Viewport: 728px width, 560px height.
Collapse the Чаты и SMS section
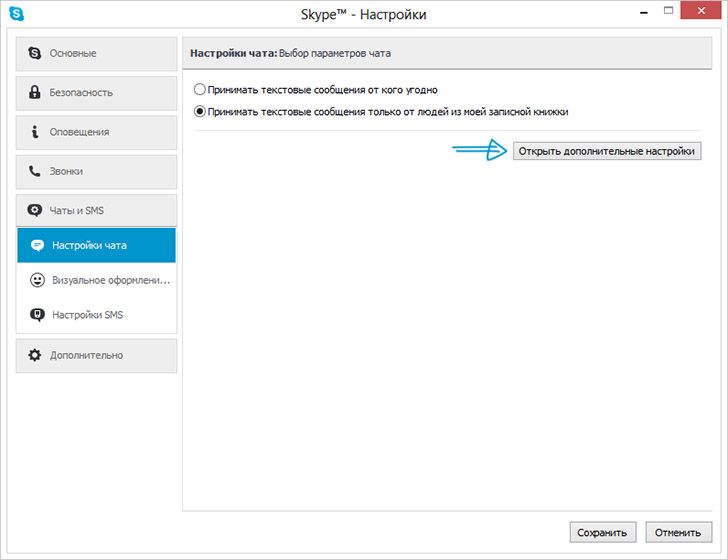97,211
